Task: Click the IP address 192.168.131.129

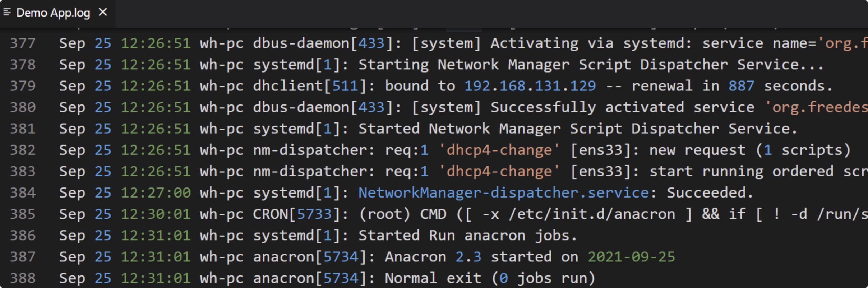Action: tap(530, 86)
